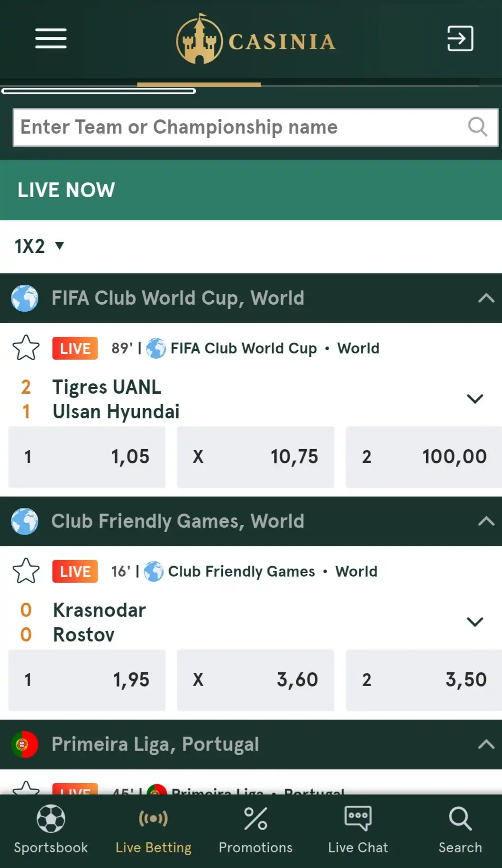Open the 1X2 market dropdown
This screenshot has height=868, width=502.
39,246
